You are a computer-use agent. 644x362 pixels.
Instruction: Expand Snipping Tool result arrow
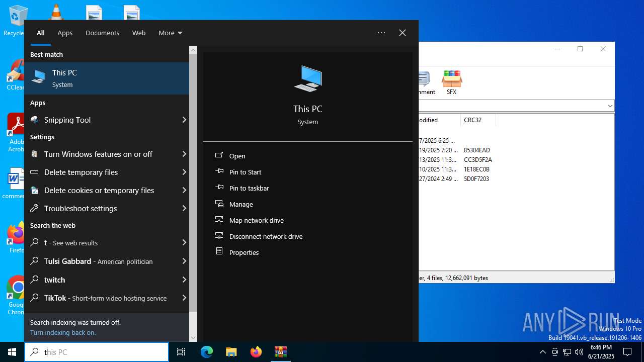click(184, 120)
